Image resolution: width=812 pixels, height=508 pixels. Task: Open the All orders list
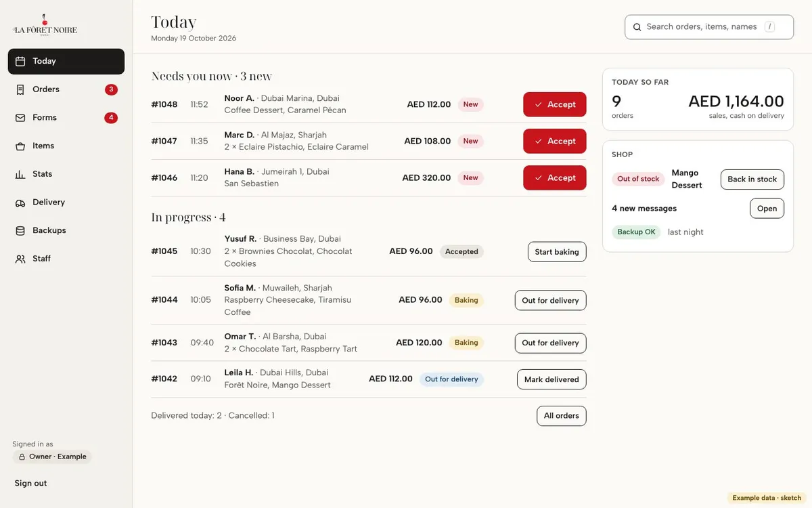click(x=562, y=416)
